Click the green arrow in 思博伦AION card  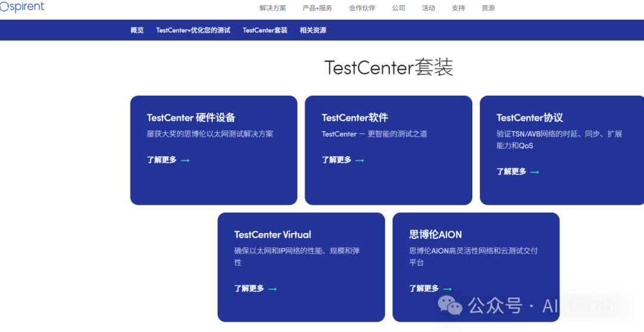447,289
